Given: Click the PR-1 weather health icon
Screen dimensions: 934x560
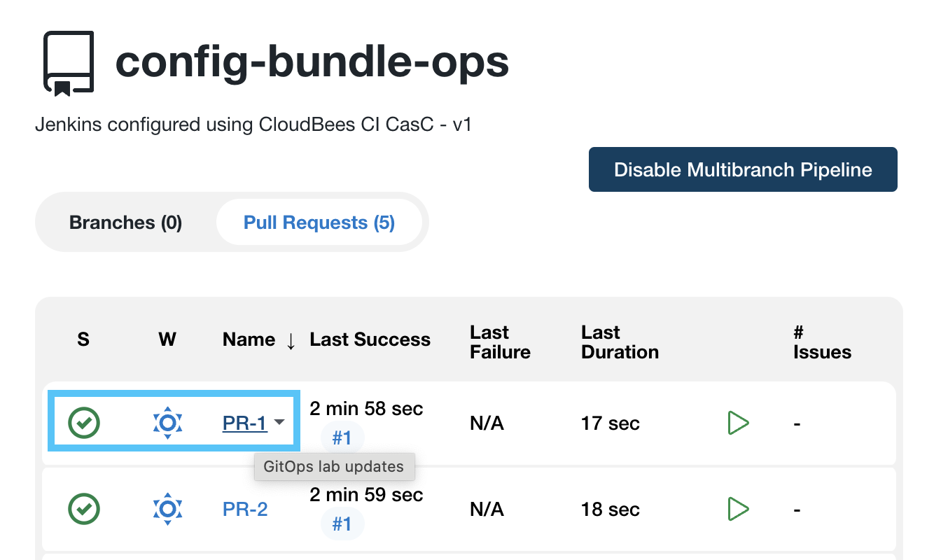Looking at the screenshot, I should point(167,423).
